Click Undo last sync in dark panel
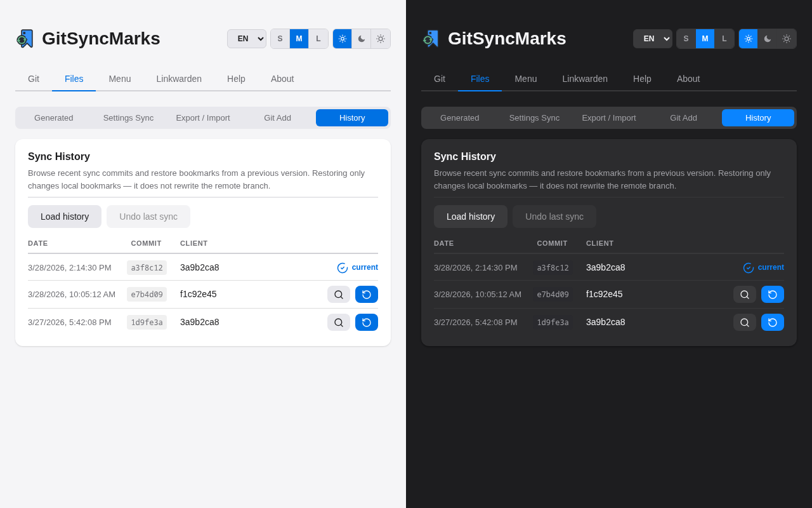The image size is (812, 508). point(554,217)
